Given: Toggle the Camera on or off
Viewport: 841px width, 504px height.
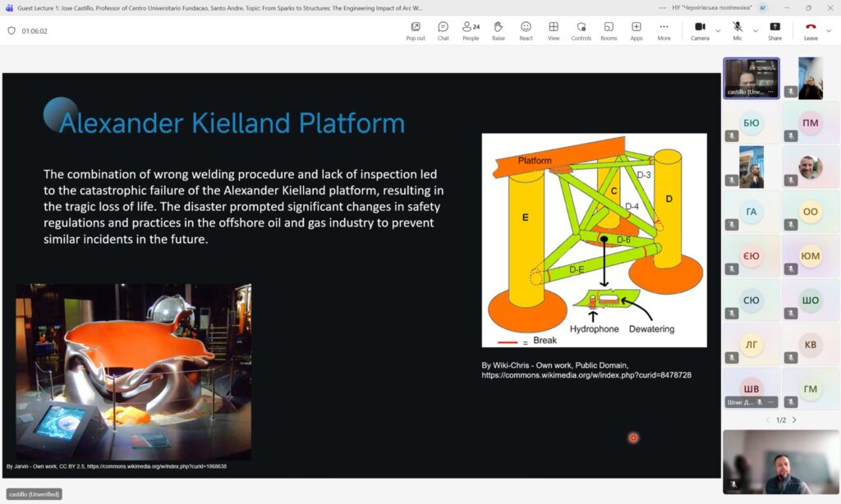Looking at the screenshot, I should pos(700,30).
